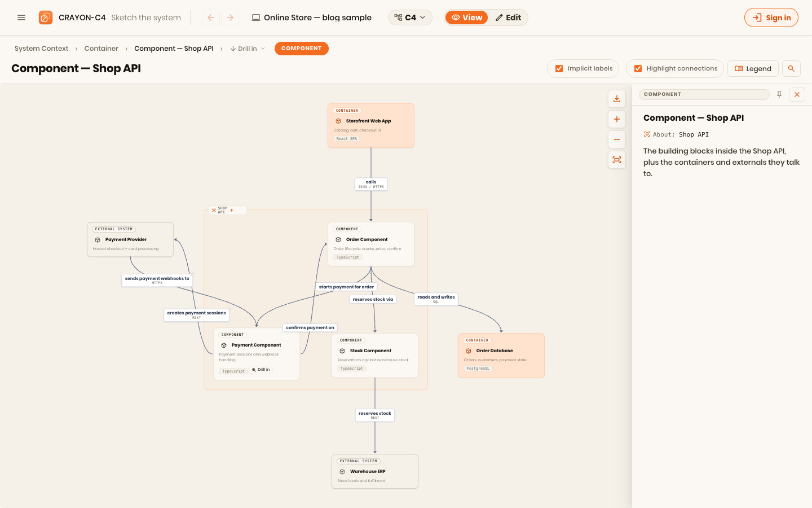Fit diagram to screen icon
812x508 pixels.
(x=617, y=160)
